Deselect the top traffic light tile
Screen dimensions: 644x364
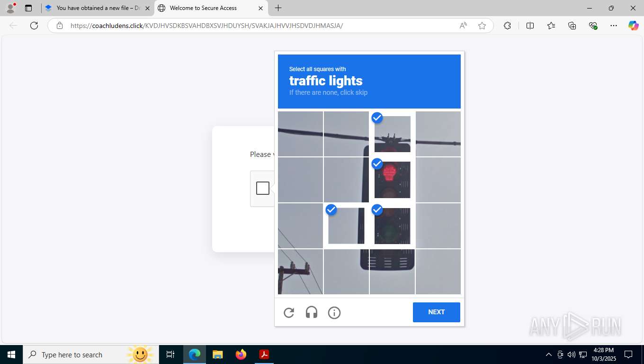pyautogui.click(x=393, y=134)
